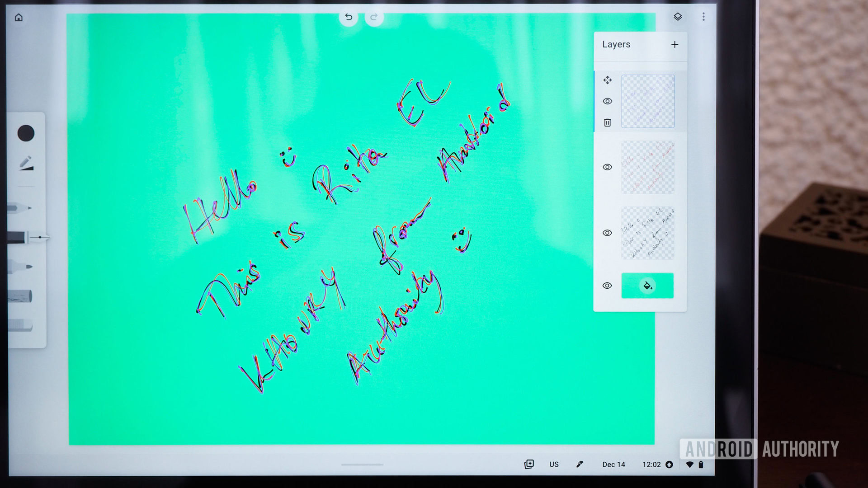Select the third handwriting layer thumbnail
Image resolution: width=868 pixels, height=488 pixels.
pyautogui.click(x=647, y=233)
